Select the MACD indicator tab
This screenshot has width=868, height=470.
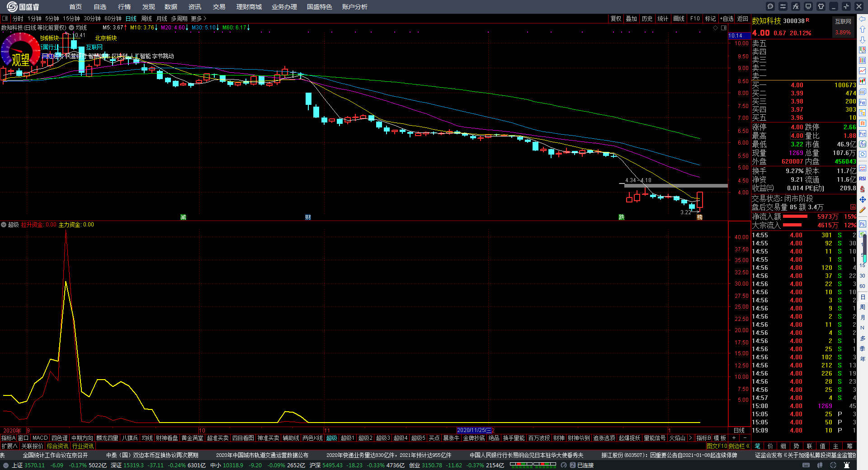pyautogui.click(x=40, y=438)
